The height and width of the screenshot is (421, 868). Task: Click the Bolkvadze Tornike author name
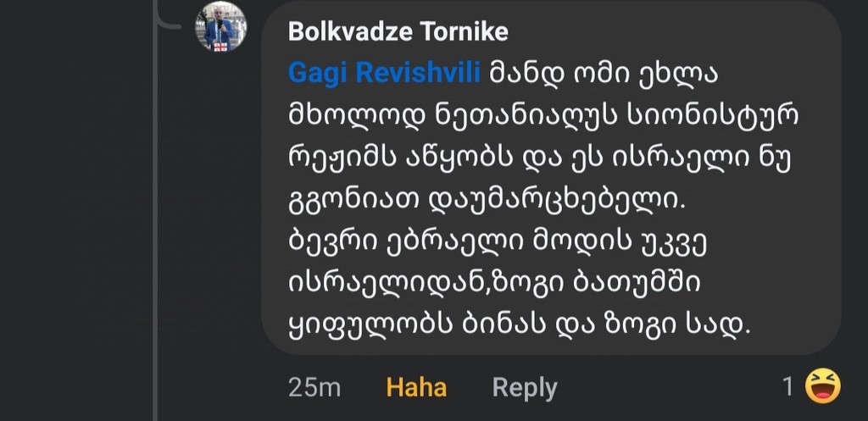(x=398, y=32)
